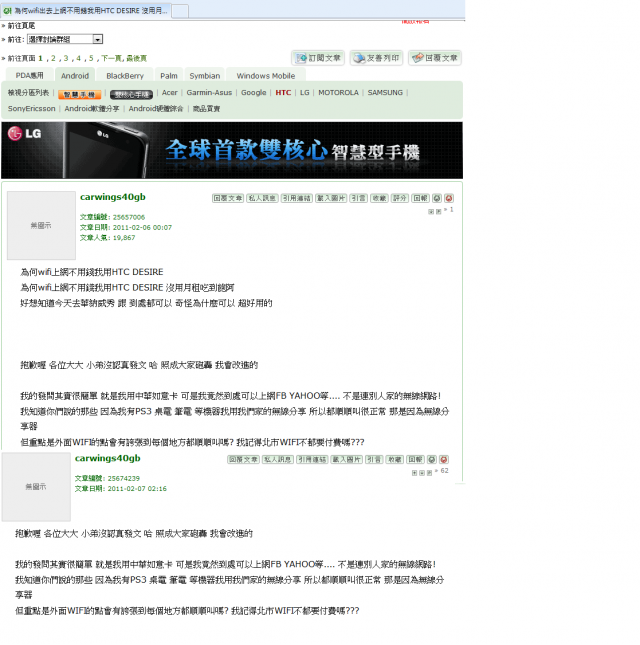Click 引言 on post 62
The height and width of the screenshot is (645, 640).
(374, 459)
